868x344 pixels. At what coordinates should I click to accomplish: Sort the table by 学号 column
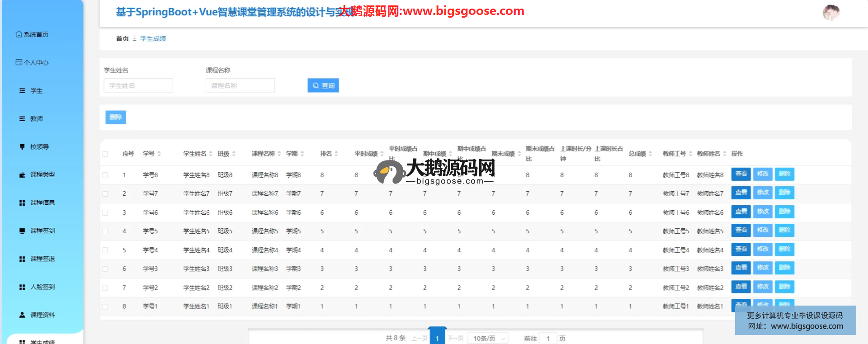point(159,154)
